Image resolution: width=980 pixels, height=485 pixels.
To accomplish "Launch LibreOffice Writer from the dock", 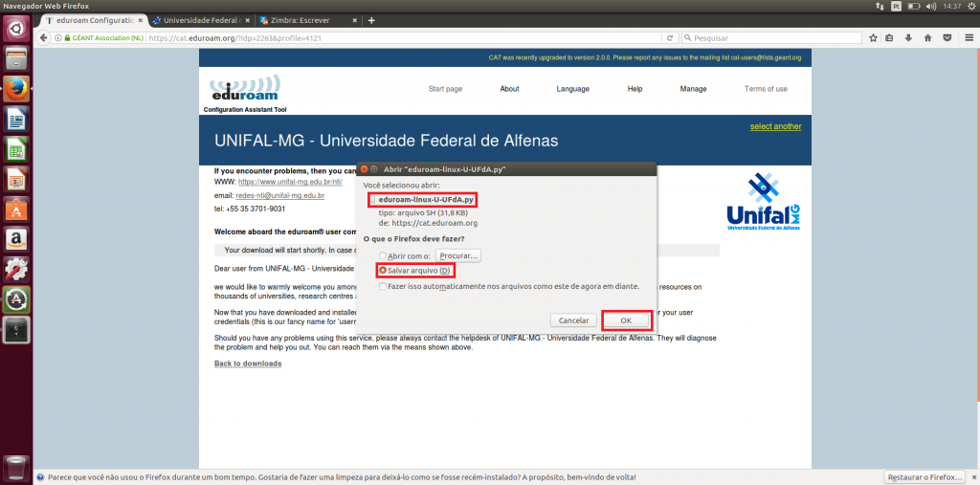I will coord(16,120).
